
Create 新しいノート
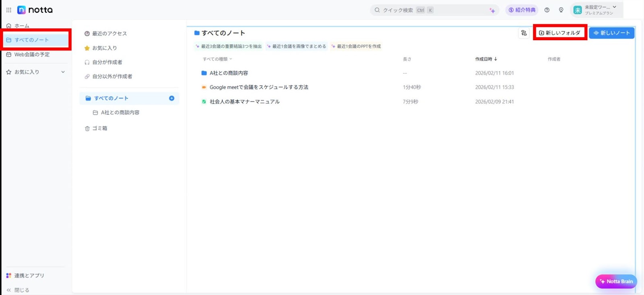(x=611, y=33)
